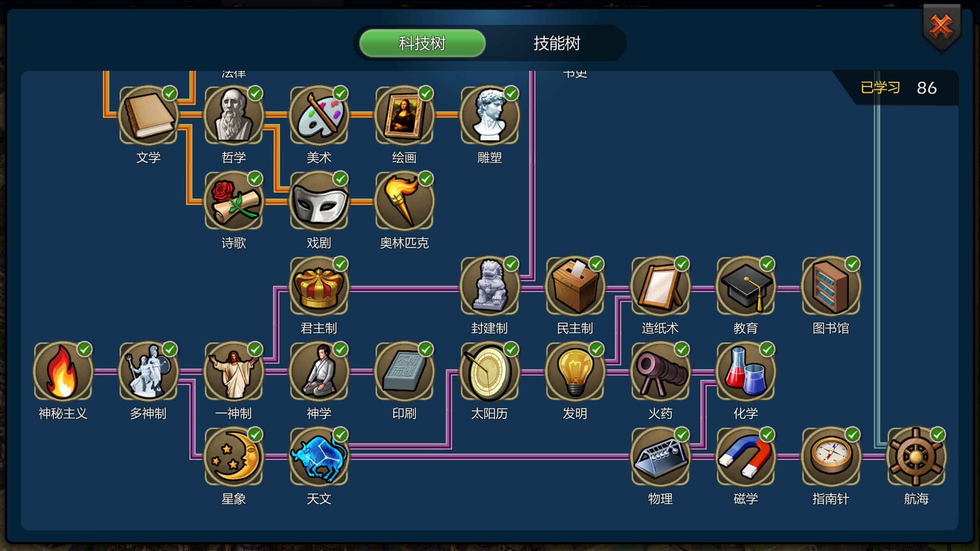The height and width of the screenshot is (551, 980).
Task: Open the 磁学 magnet technology
Action: pos(746,456)
